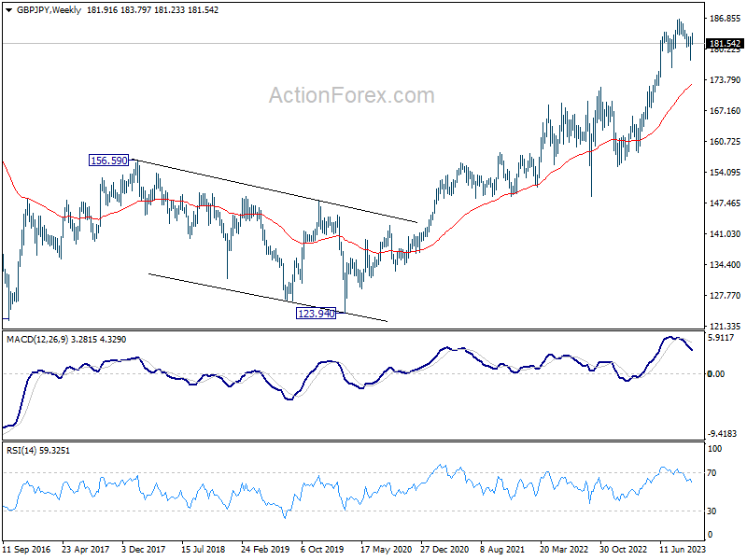Click the 127.770 price axis value

[x=725, y=296]
